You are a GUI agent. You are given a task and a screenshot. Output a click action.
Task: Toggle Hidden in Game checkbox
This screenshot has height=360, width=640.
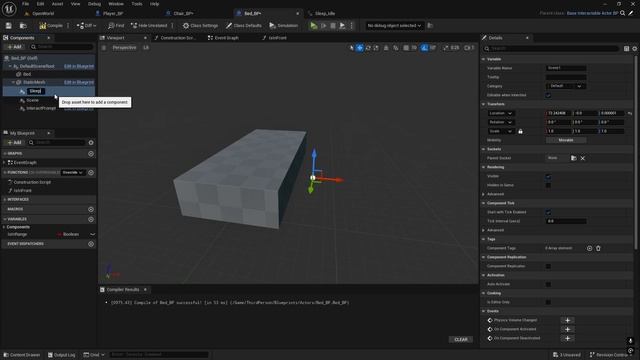pos(548,185)
